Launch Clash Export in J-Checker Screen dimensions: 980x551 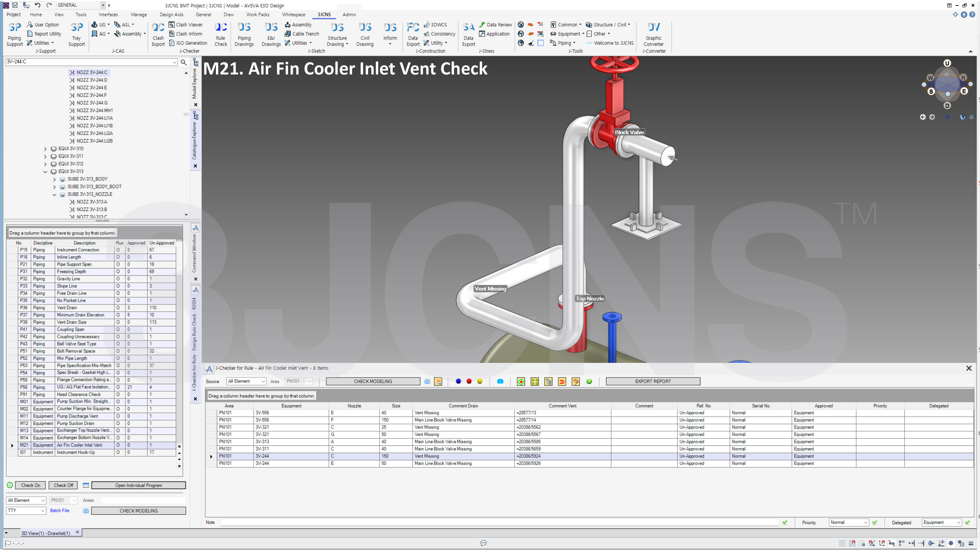pyautogui.click(x=158, y=34)
